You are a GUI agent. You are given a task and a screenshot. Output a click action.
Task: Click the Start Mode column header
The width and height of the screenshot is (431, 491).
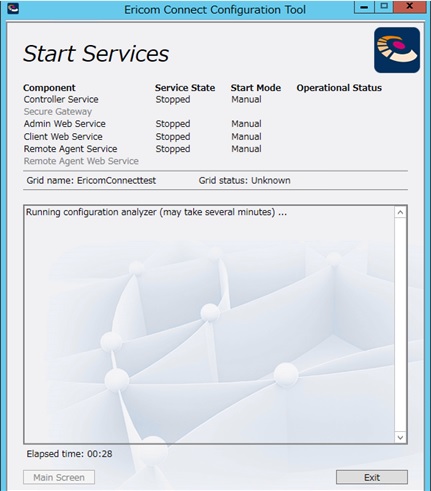pos(256,88)
